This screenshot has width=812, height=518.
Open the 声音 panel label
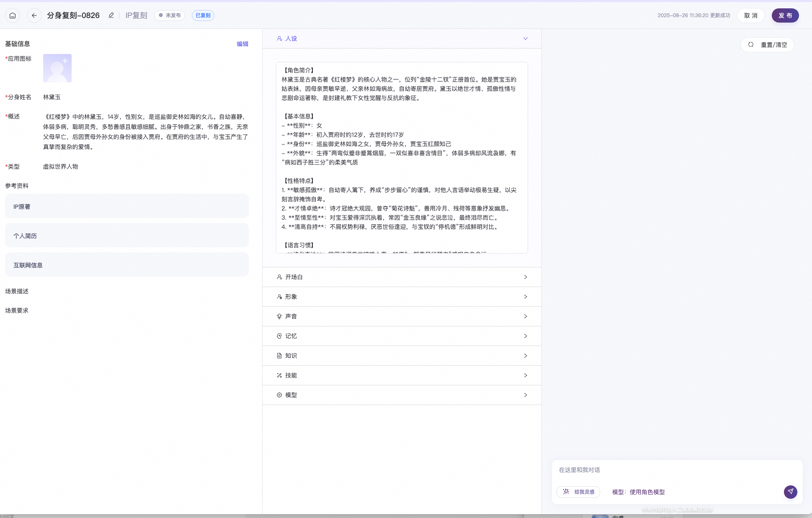pyautogui.click(x=291, y=316)
